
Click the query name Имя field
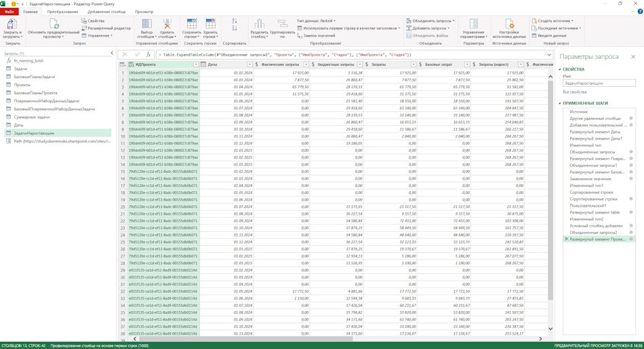pyautogui.click(x=599, y=83)
